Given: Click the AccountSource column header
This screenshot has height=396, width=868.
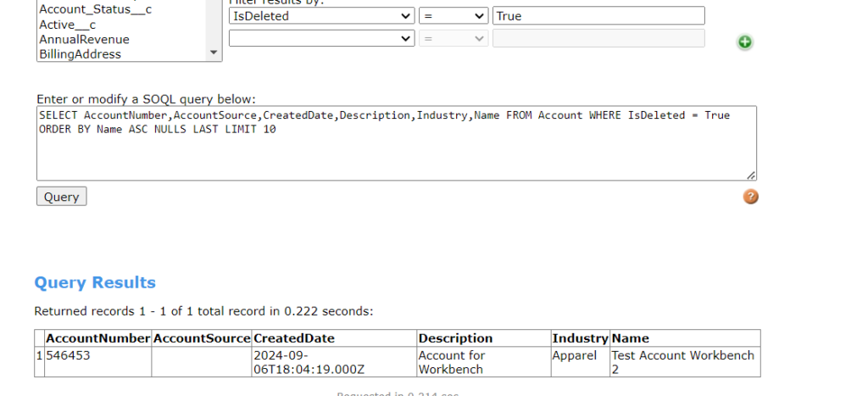Looking at the screenshot, I should coord(202,338).
